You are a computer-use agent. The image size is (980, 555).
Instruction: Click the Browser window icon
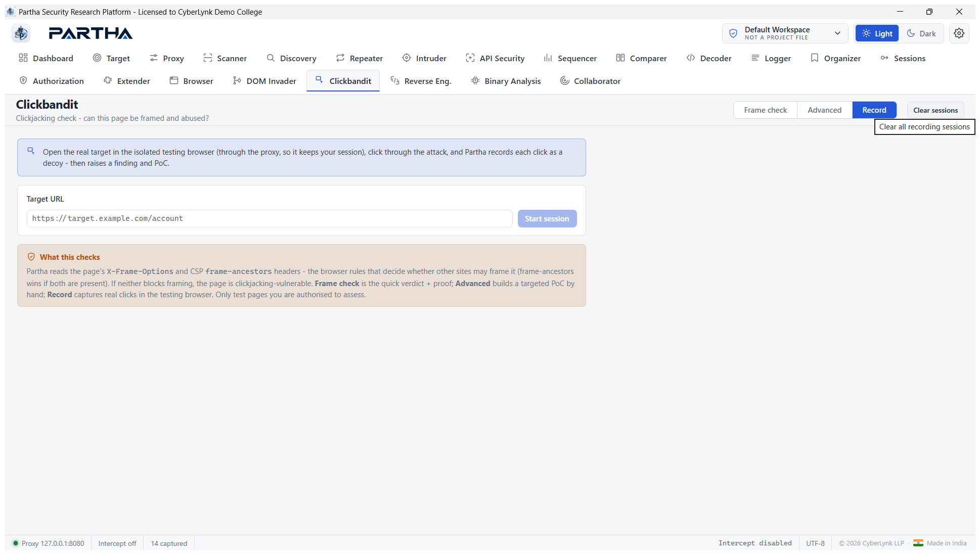pos(174,81)
